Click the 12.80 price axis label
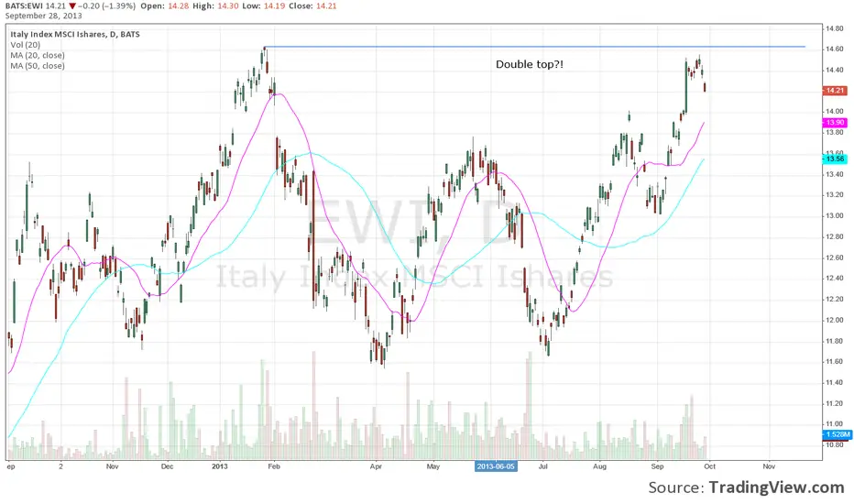 click(835, 237)
